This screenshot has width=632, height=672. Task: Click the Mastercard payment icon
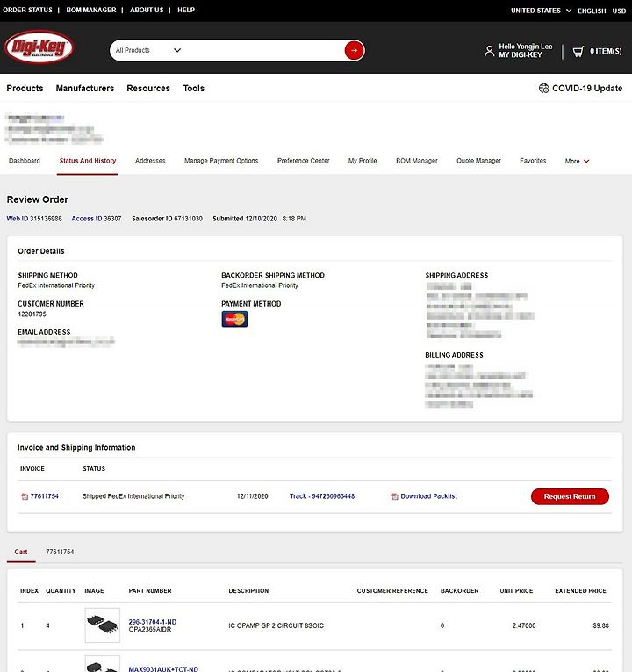[x=234, y=319]
